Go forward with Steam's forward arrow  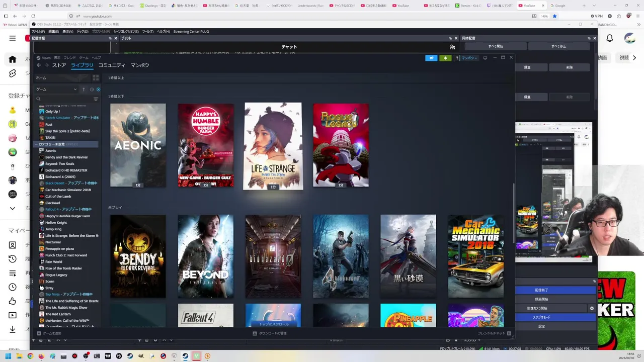point(47,65)
